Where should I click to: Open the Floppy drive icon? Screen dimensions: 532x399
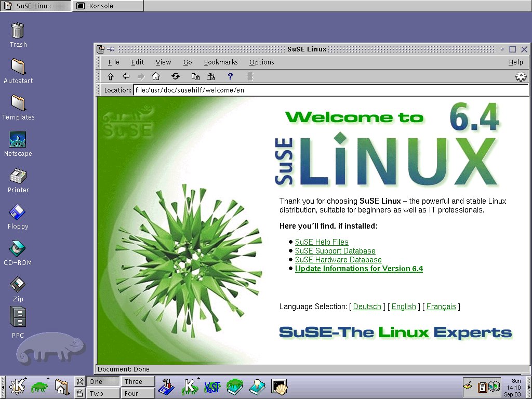[x=18, y=212]
